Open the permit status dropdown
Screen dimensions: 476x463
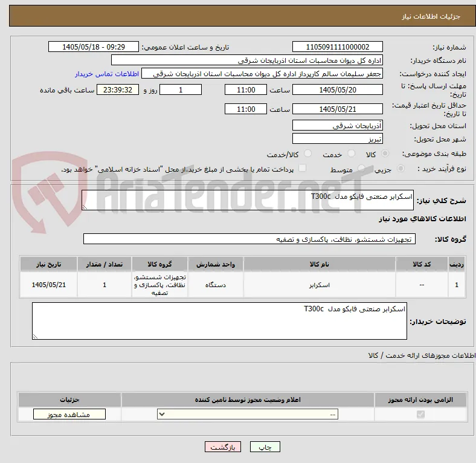(248, 415)
